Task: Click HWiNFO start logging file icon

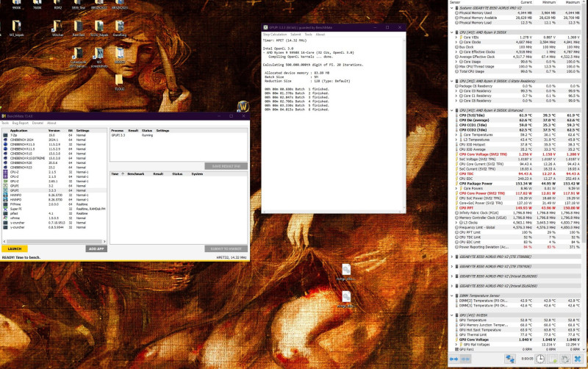Action: (x=553, y=359)
